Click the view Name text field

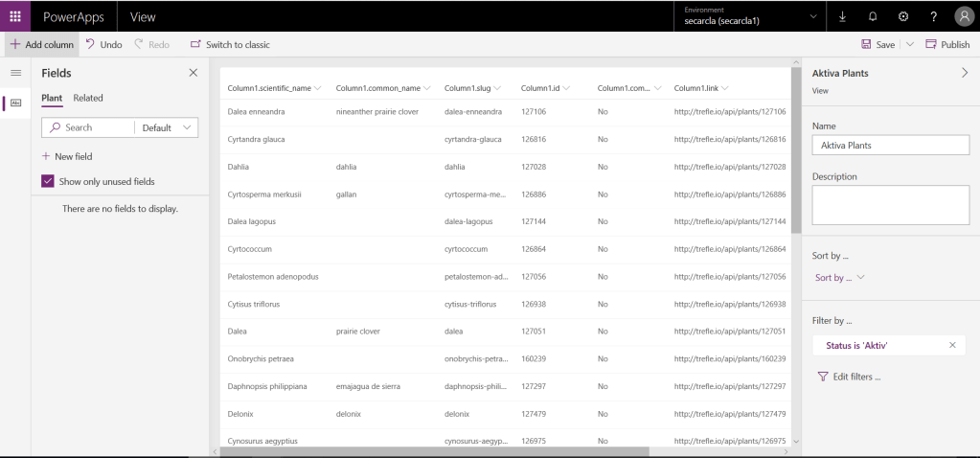pyautogui.click(x=890, y=146)
